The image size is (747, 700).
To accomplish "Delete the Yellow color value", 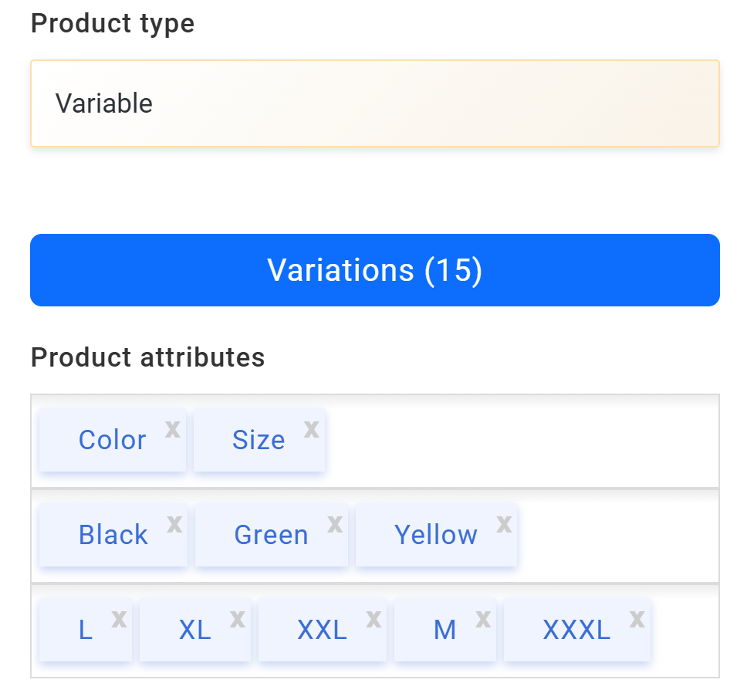I will (504, 525).
